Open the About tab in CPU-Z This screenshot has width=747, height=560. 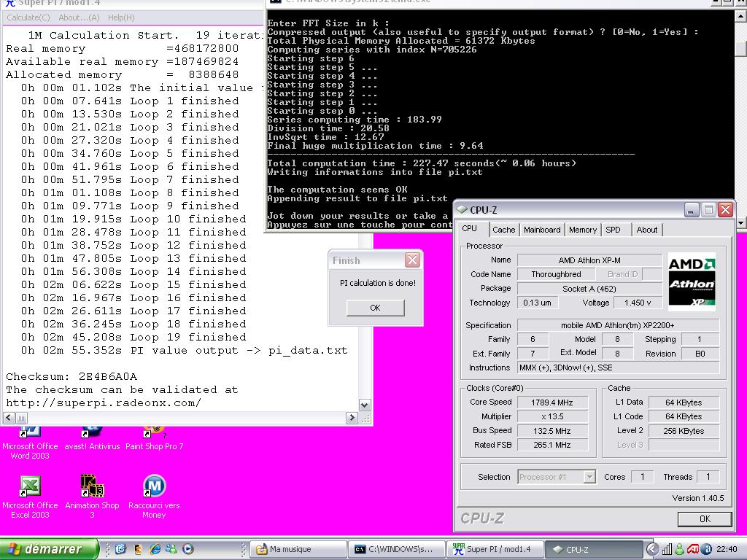[x=647, y=230]
